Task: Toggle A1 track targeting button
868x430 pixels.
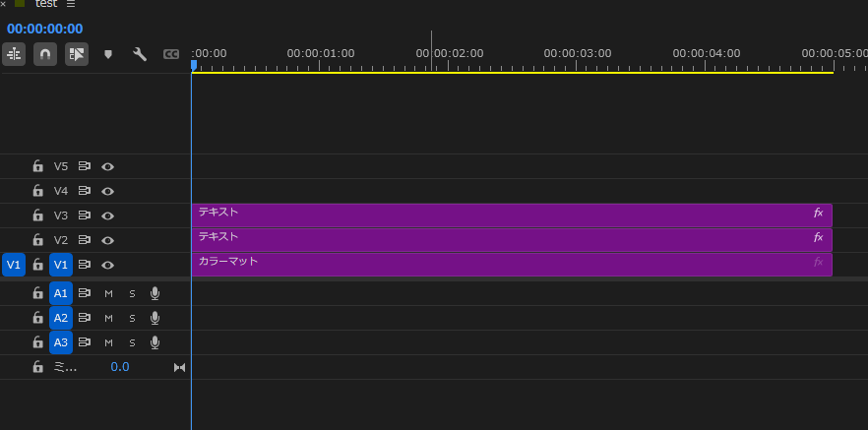Action: click(x=61, y=292)
